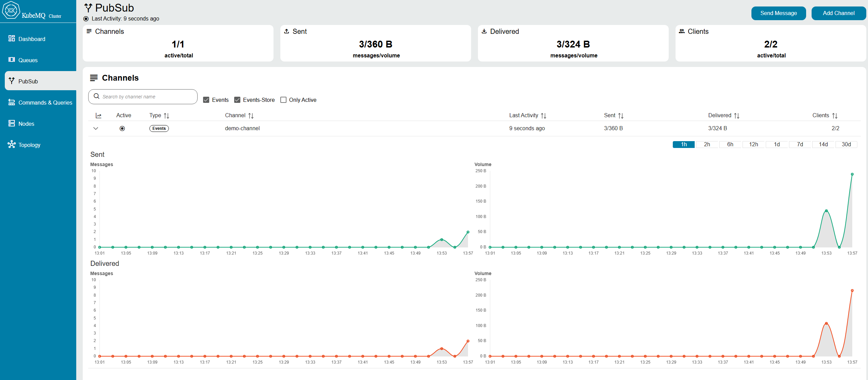Collapse the demo-channel row chevron
Screen dimensions: 868x380
point(96,128)
